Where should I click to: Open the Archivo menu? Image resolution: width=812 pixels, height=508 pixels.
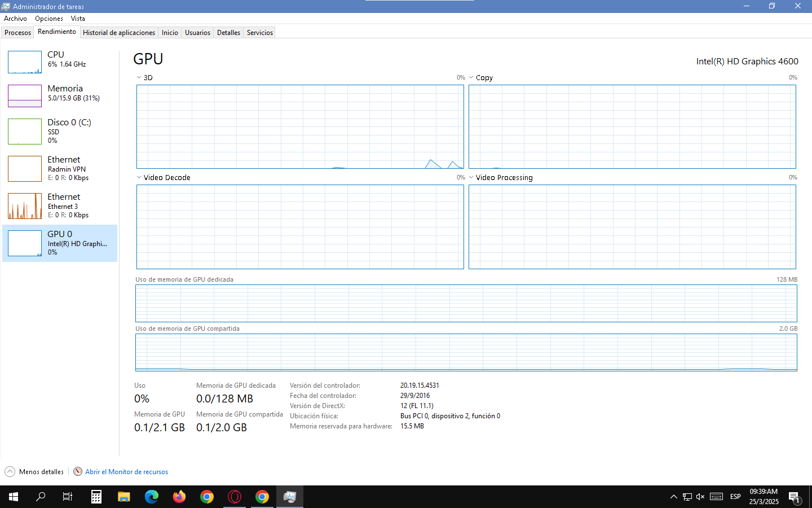click(x=15, y=19)
